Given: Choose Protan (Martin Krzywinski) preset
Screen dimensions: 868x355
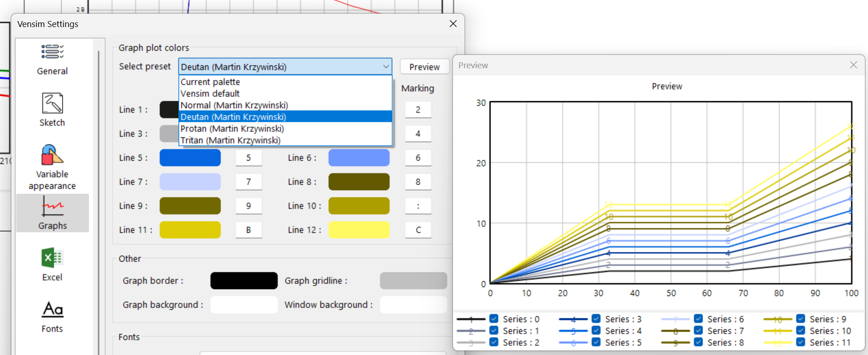Looking at the screenshot, I should click(x=286, y=129).
